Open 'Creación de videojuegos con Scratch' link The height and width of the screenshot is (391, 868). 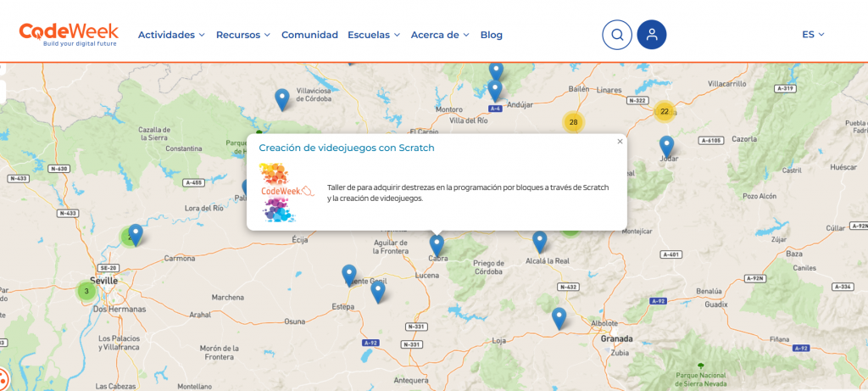click(346, 148)
